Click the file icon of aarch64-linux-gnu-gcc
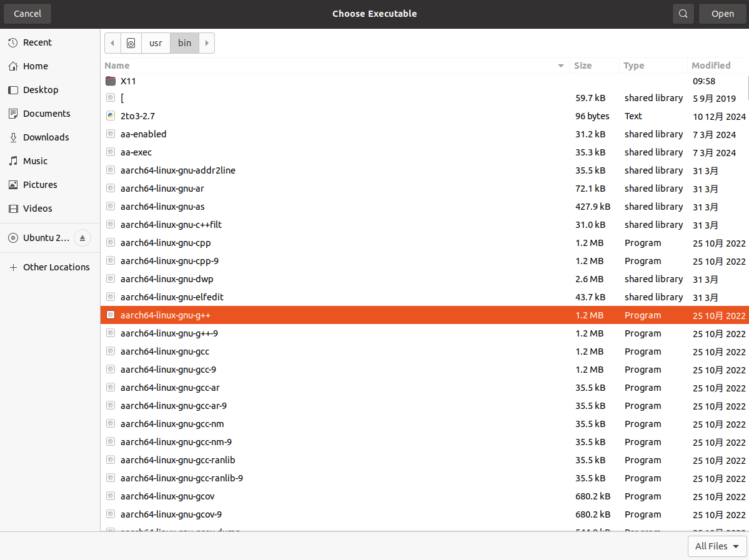Image resolution: width=749 pixels, height=560 pixels. (x=111, y=351)
